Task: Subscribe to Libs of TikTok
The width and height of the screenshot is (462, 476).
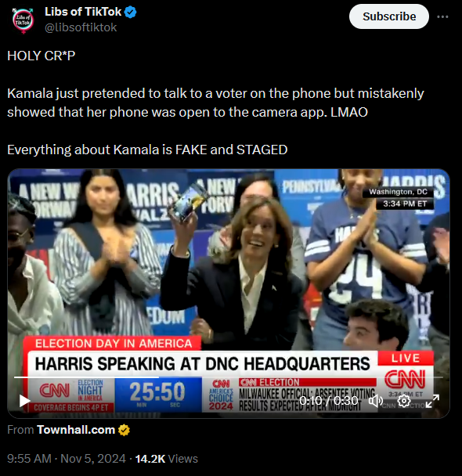Action: 389,16
